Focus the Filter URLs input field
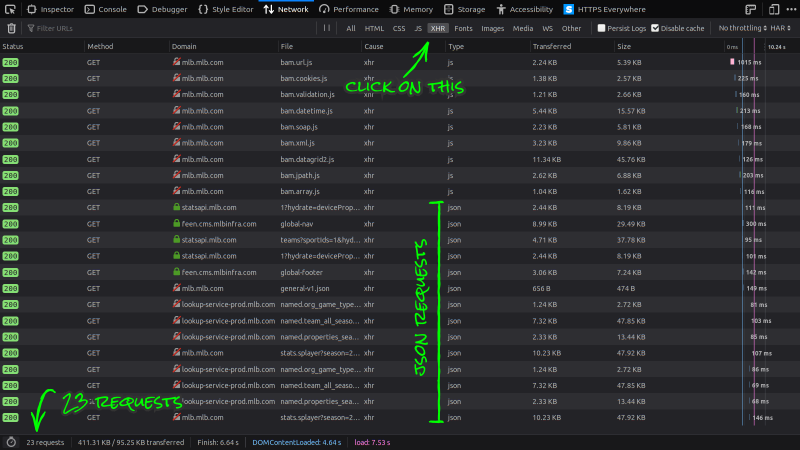 click(171, 28)
